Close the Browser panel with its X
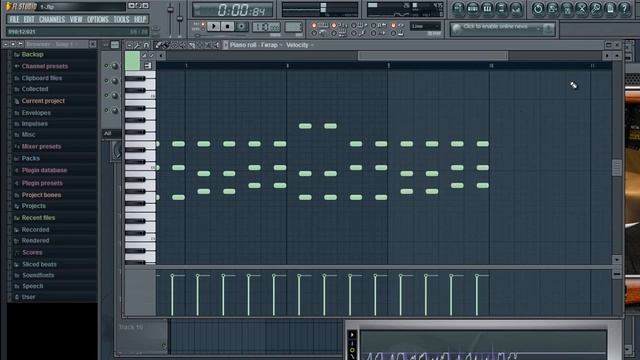Image resolution: width=640 pixels, height=360 pixels. click(93, 44)
